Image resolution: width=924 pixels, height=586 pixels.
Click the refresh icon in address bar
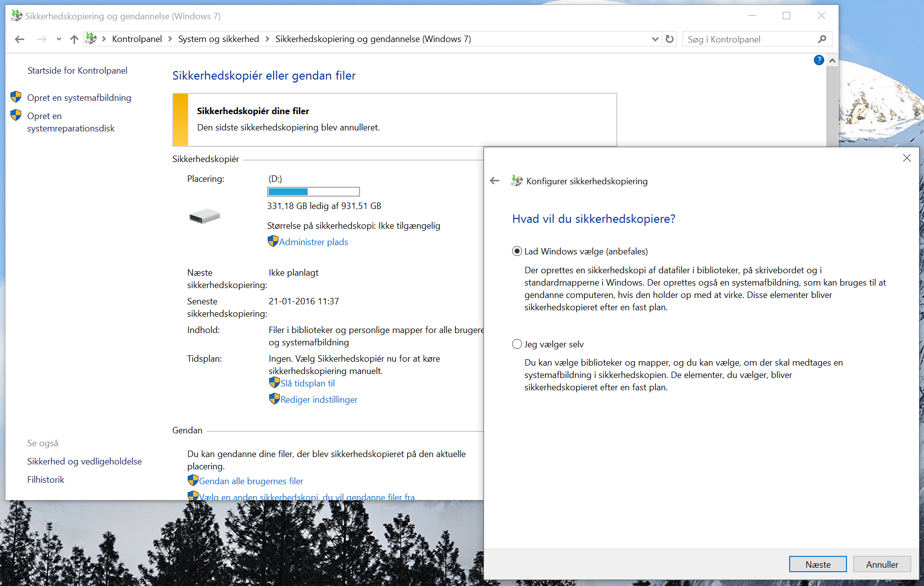(x=670, y=39)
